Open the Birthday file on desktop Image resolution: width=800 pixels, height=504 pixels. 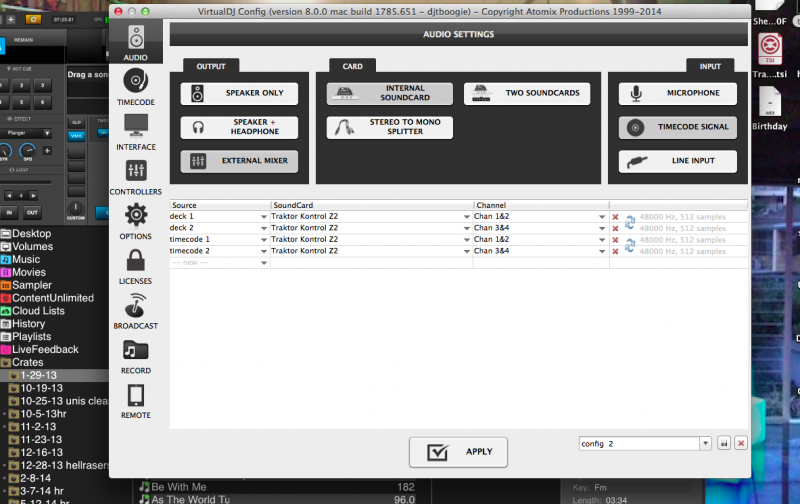point(769,108)
